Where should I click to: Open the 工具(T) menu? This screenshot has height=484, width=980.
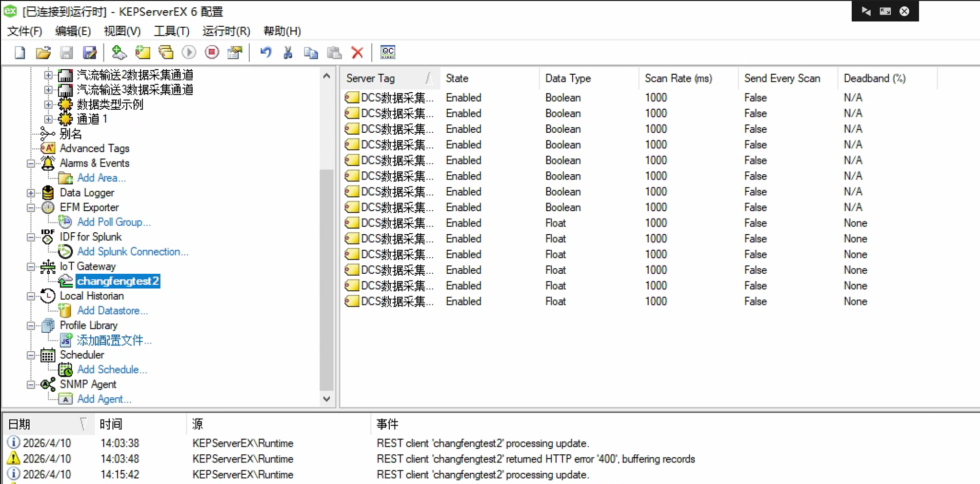point(171,31)
